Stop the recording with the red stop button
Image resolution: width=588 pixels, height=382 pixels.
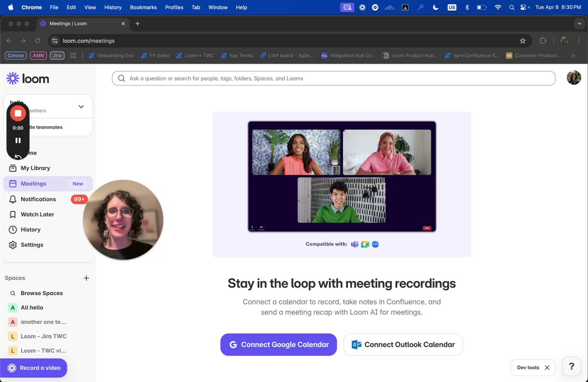pos(18,113)
